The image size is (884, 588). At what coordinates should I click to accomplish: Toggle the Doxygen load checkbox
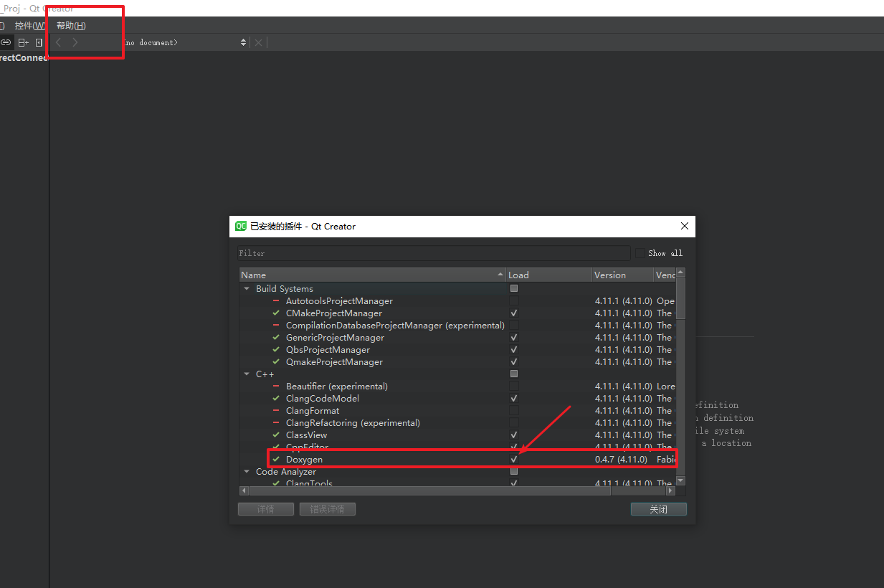pyautogui.click(x=513, y=459)
